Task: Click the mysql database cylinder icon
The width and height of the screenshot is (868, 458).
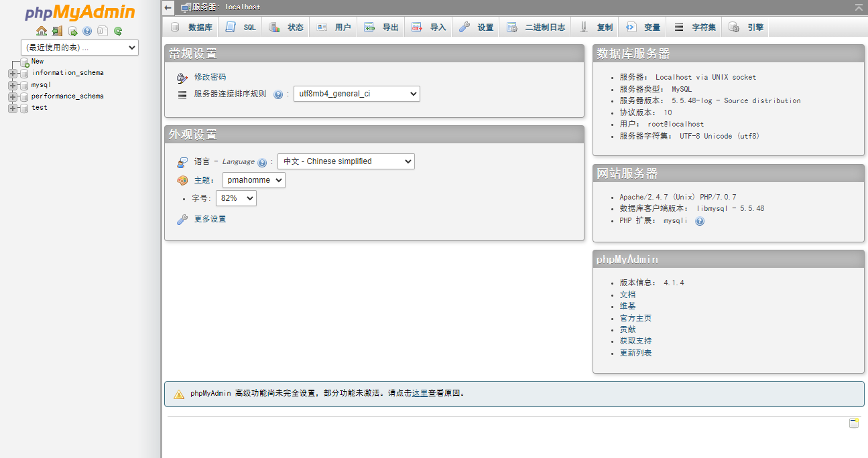Action: 25,85
